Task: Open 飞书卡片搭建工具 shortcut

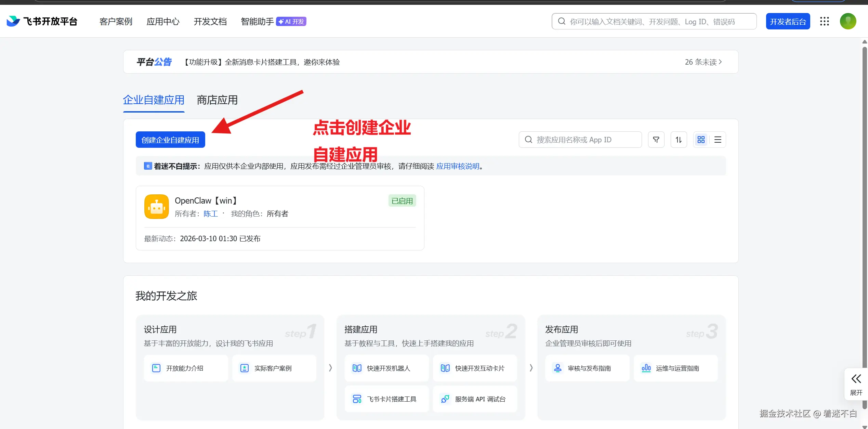Action: click(x=386, y=399)
